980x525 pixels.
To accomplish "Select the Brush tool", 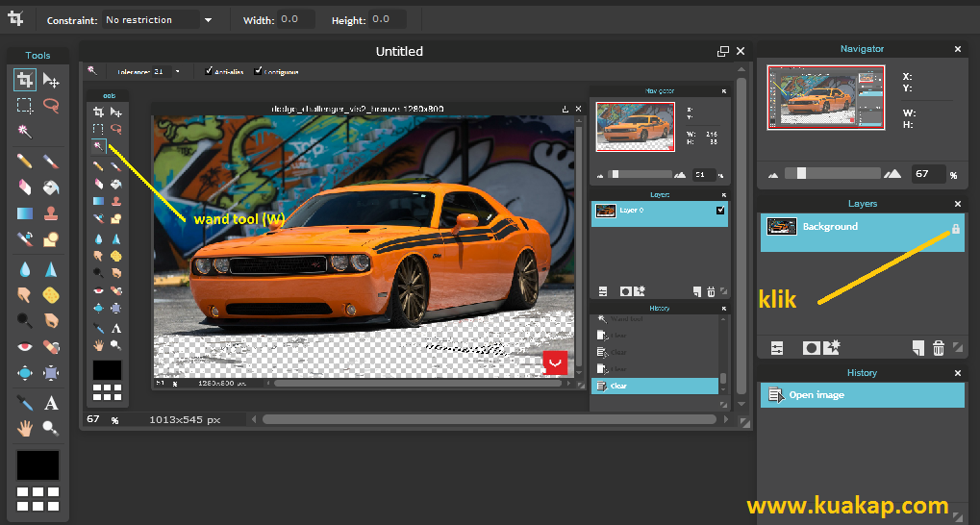I will pyautogui.click(x=51, y=162).
